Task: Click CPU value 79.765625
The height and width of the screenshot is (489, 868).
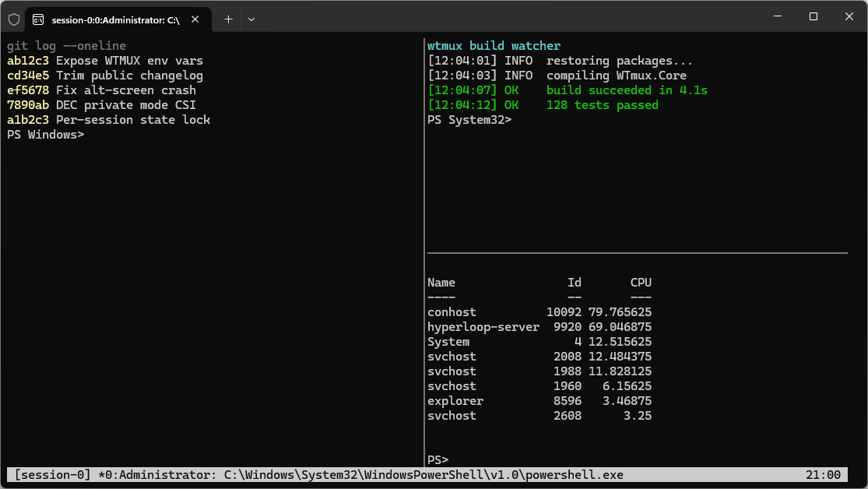Action: tap(620, 312)
